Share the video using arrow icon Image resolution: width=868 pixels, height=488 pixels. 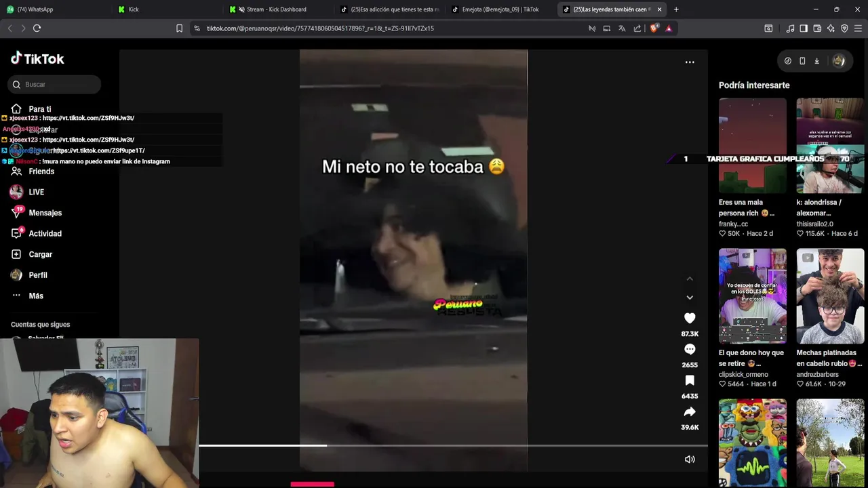click(x=690, y=411)
